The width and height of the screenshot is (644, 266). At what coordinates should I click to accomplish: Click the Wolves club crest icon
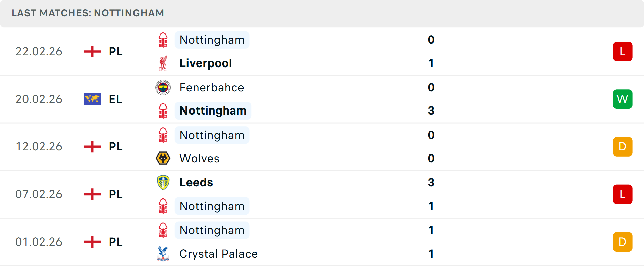[163, 158]
